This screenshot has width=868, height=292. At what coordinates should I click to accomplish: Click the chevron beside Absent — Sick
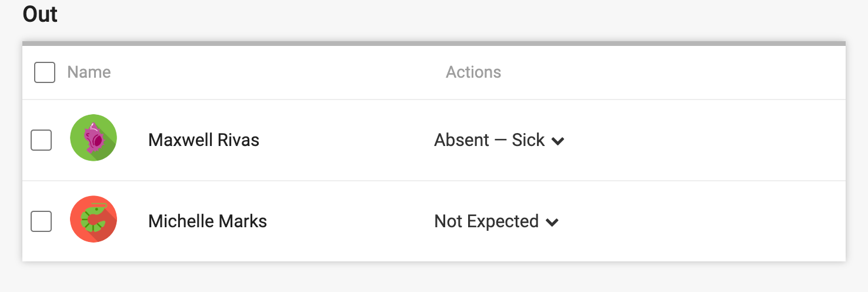click(558, 141)
